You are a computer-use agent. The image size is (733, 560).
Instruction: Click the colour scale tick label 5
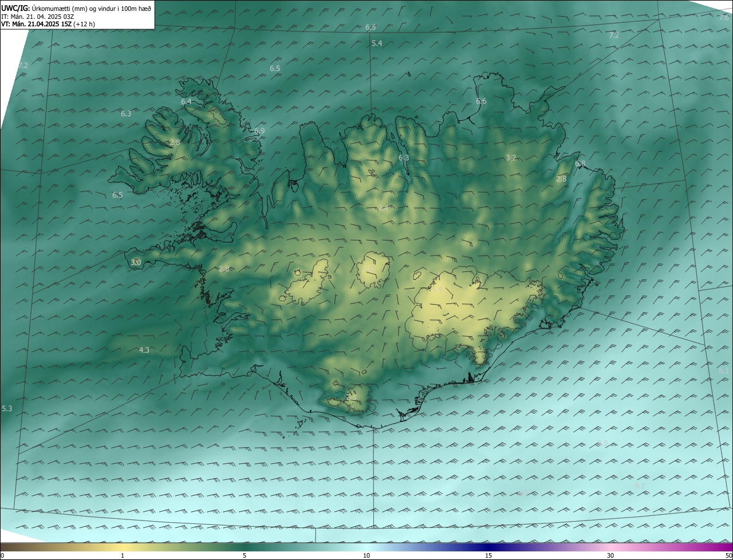245,555
